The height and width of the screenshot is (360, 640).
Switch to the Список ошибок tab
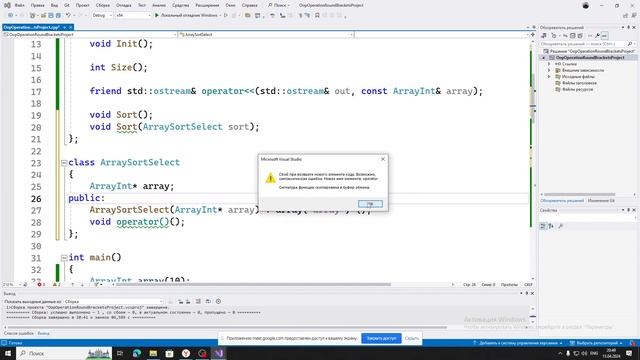coord(19,333)
